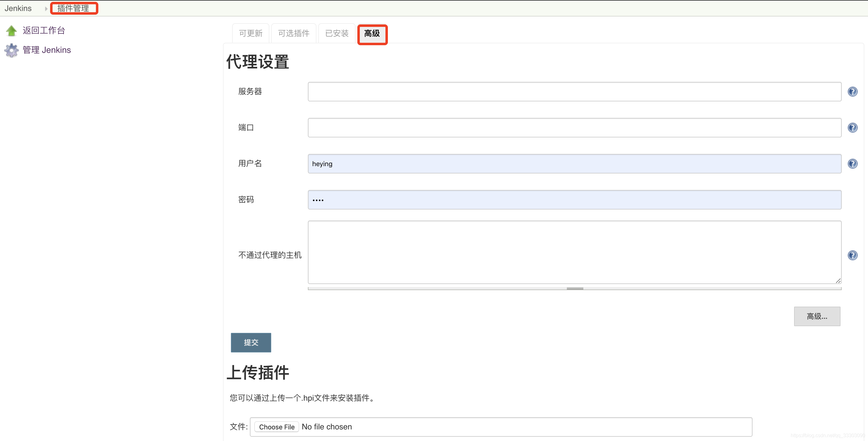
Task: Submit proxy settings with 提交 button
Action: tap(251, 343)
